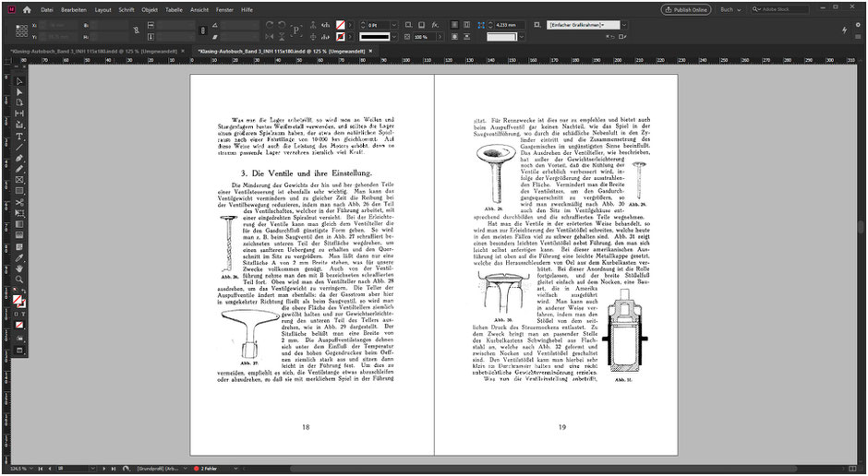Swap fill and stroke in toolbox
Image resolution: width=868 pixels, height=476 pixels.
tap(24, 292)
